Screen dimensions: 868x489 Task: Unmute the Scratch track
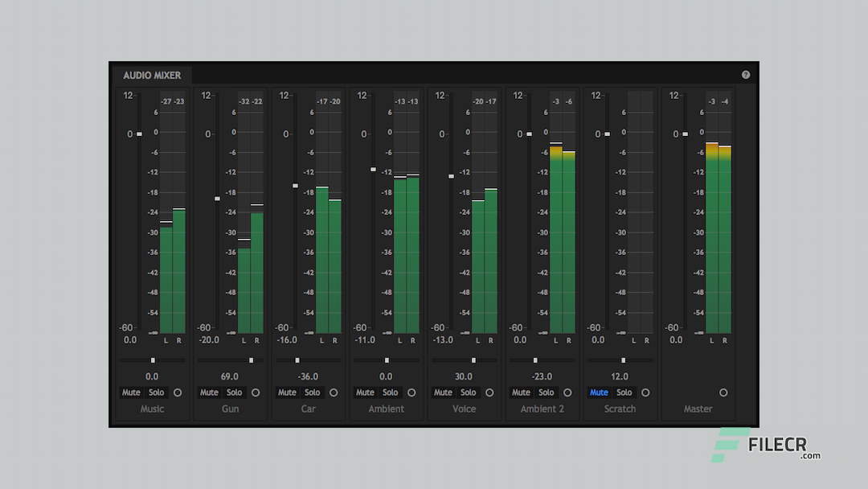pyautogui.click(x=599, y=392)
